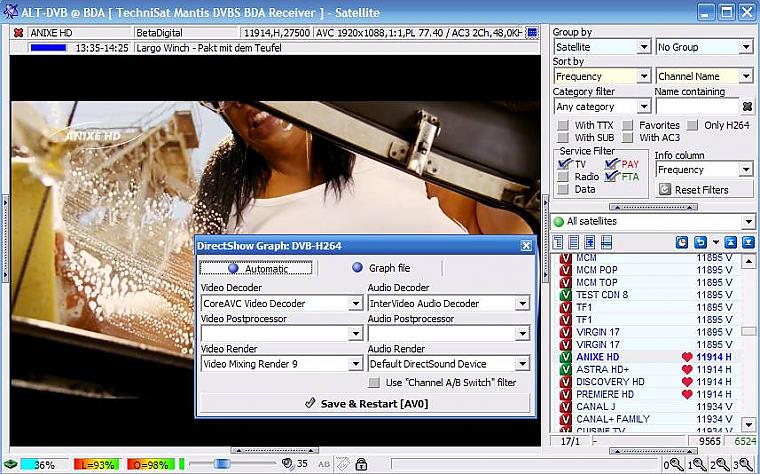This screenshot has width=760, height=474.
Task: Click the third list layout icon above the channel list
Action: pos(590,242)
